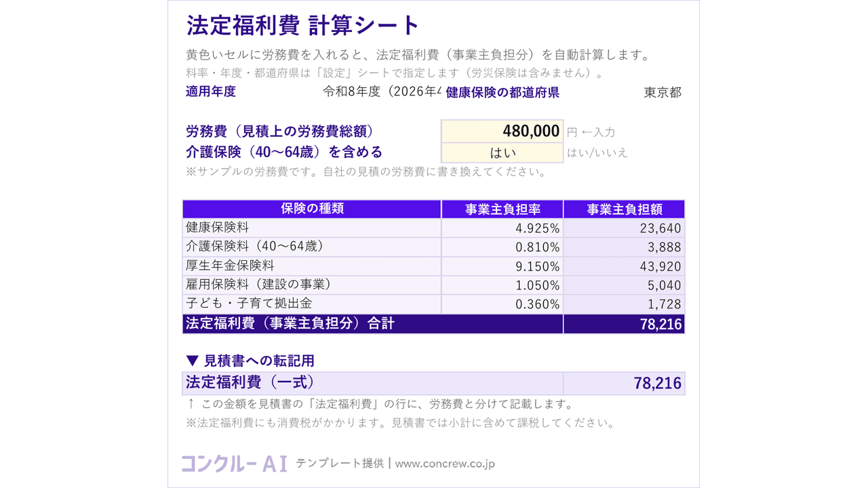Image resolution: width=868 pixels, height=488 pixels.
Task: Click the 4.925% rate cell
Action: click(502, 228)
